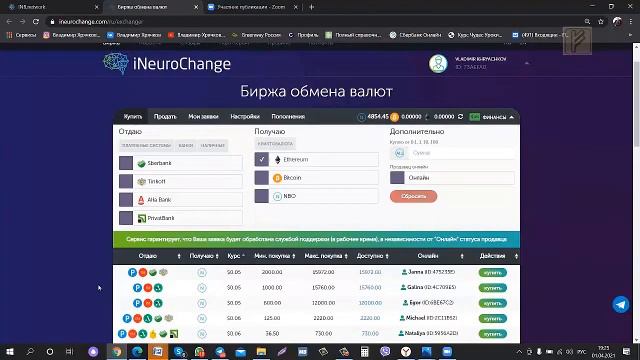Open the Мои заявки tab
640x360 pixels.
pos(203,117)
